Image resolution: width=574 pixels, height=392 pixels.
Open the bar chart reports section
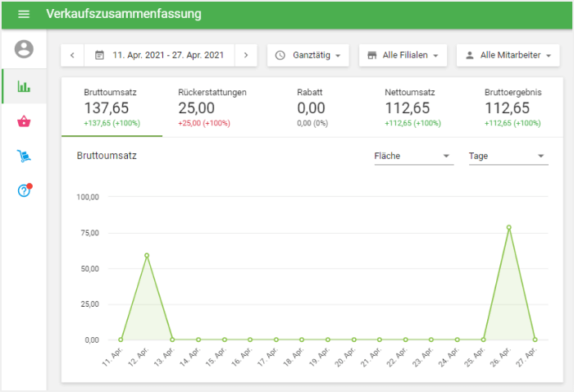(24, 86)
